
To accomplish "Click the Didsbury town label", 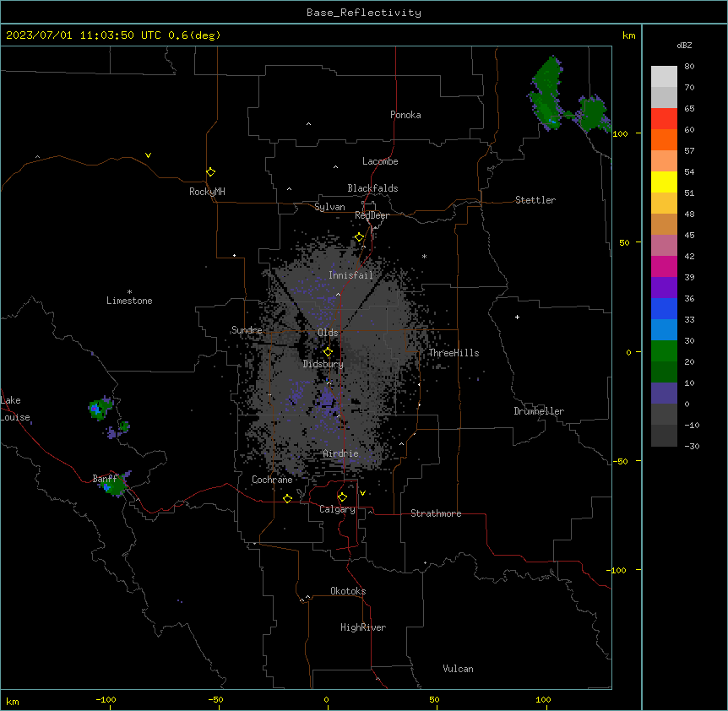I will click(323, 364).
